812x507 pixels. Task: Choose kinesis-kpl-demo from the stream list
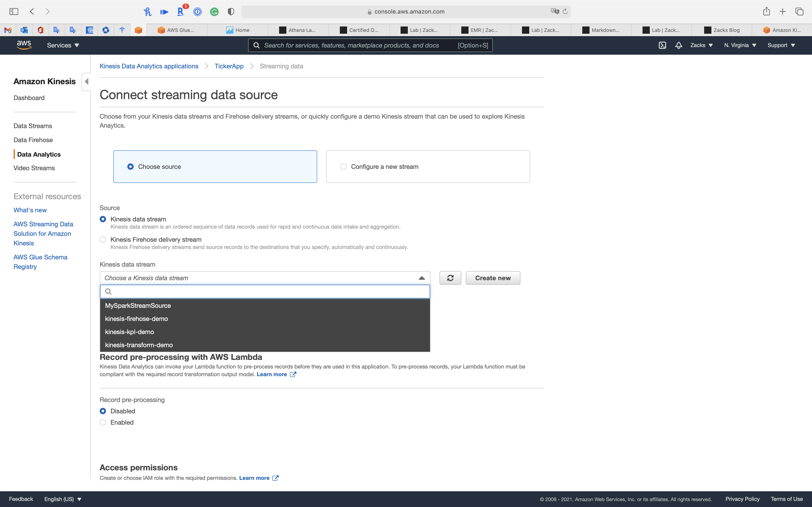130,332
